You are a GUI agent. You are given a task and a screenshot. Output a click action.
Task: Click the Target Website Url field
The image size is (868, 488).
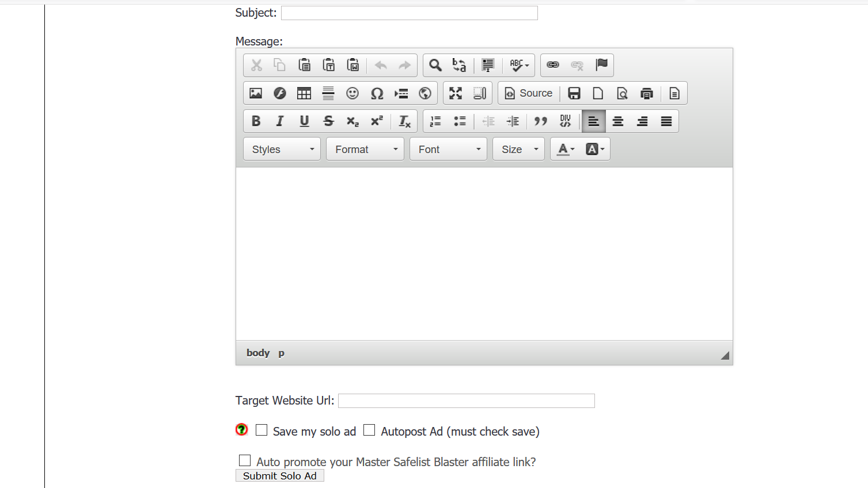point(467,401)
